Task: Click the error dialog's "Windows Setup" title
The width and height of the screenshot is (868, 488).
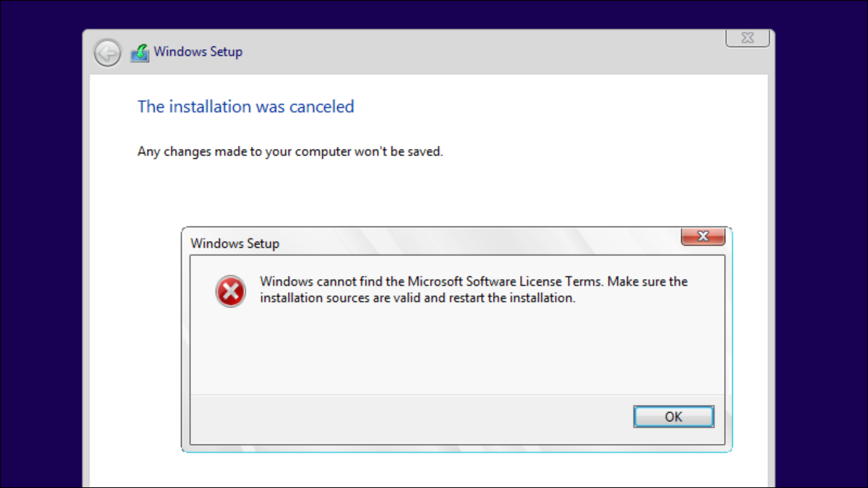Action: [234, 244]
